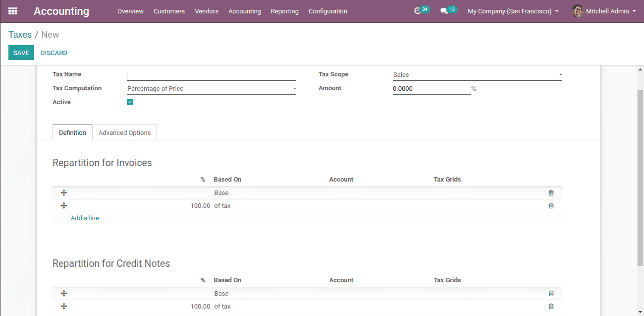Image resolution: width=644 pixels, height=316 pixels.
Task: Focus the Tax Name input field
Action: (212, 75)
